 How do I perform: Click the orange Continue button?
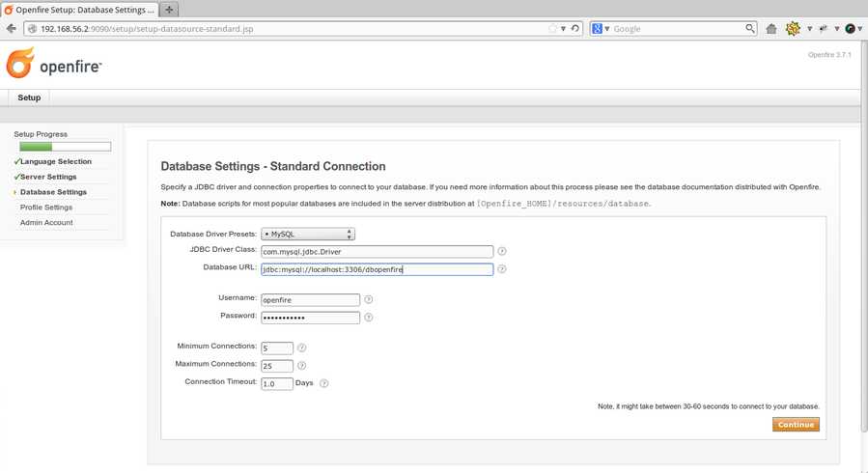click(x=796, y=425)
